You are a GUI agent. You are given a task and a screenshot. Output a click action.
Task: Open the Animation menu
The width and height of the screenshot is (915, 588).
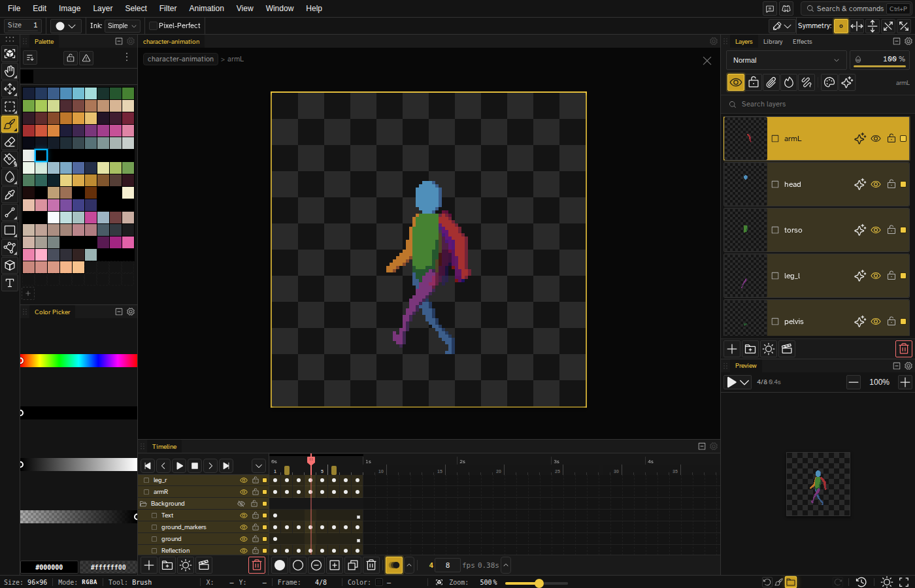207,8
